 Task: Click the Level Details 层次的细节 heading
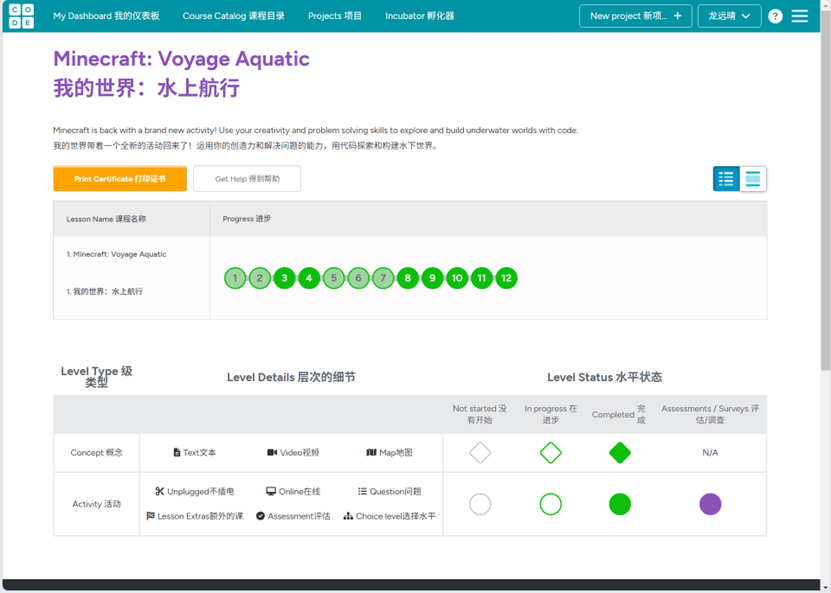[x=291, y=377]
